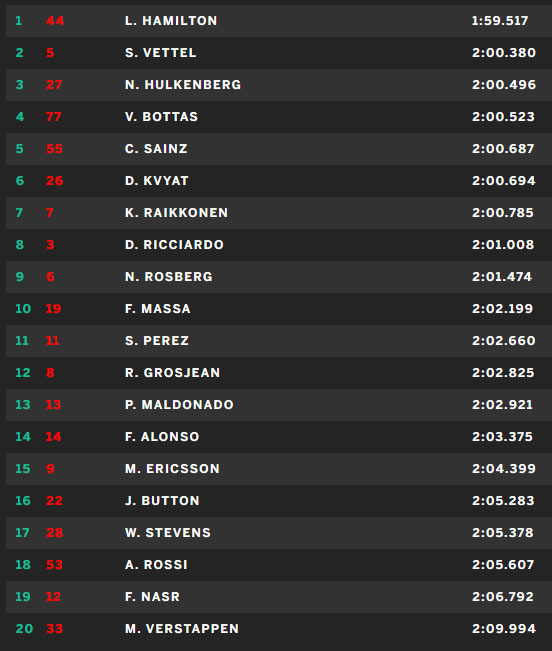Image resolution: width=552 pixels, height=651 pixels.
Task: Open the A. ROSSI row
Action: (x=279, y=565)
